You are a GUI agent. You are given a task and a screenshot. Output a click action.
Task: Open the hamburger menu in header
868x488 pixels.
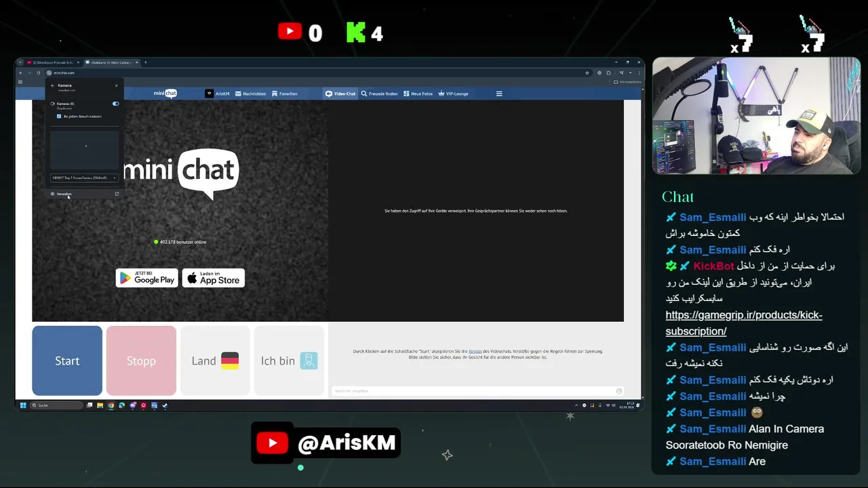tap(499, 94)
